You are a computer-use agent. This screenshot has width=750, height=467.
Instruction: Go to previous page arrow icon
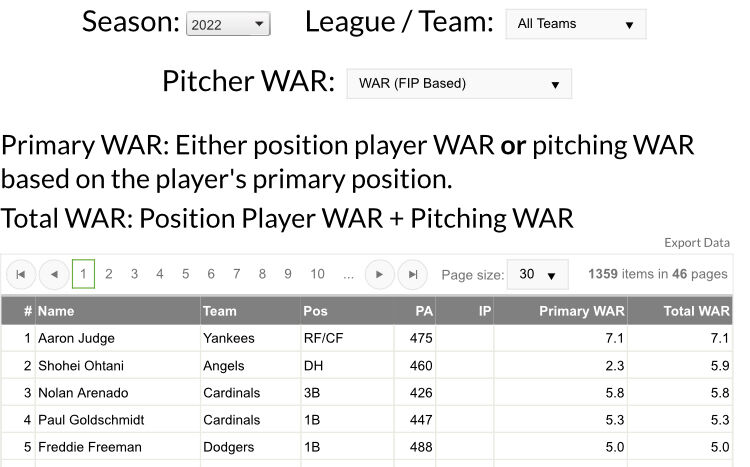(54, 274)
